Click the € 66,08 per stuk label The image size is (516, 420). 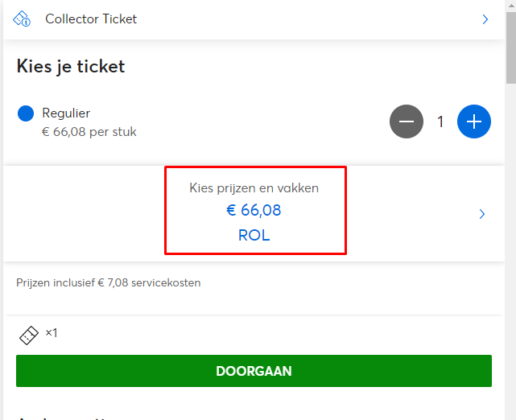click(x=89, y=132)
